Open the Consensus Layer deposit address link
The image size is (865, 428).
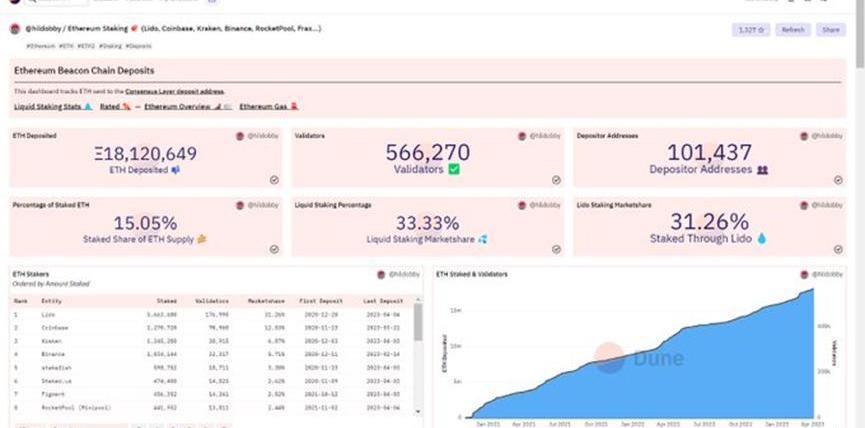(x=174, y=92)
